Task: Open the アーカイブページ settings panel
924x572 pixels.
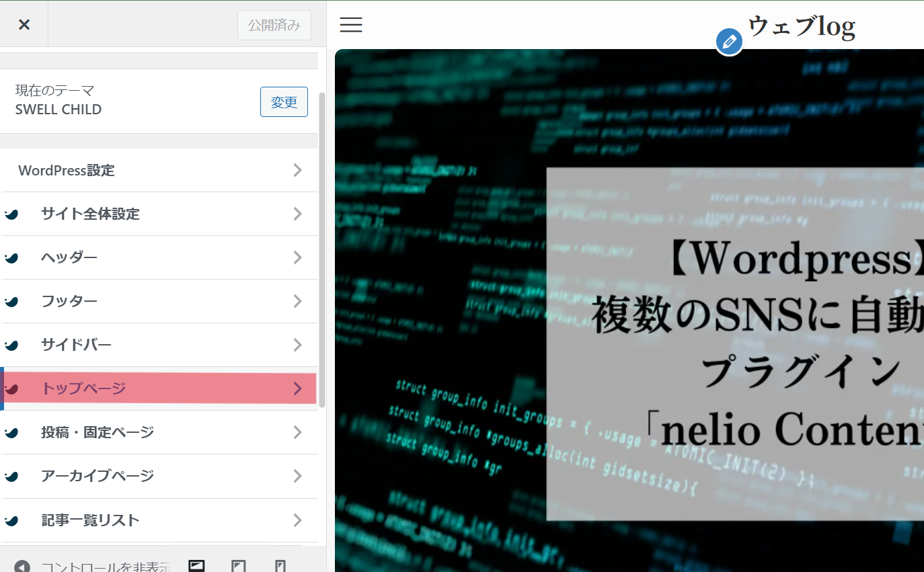Action: coord(159,476)
